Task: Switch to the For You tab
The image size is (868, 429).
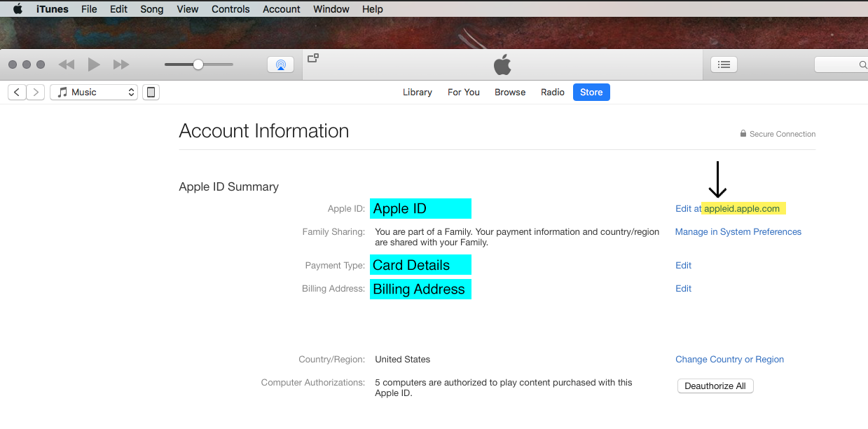Action: [x=464, y=92]
